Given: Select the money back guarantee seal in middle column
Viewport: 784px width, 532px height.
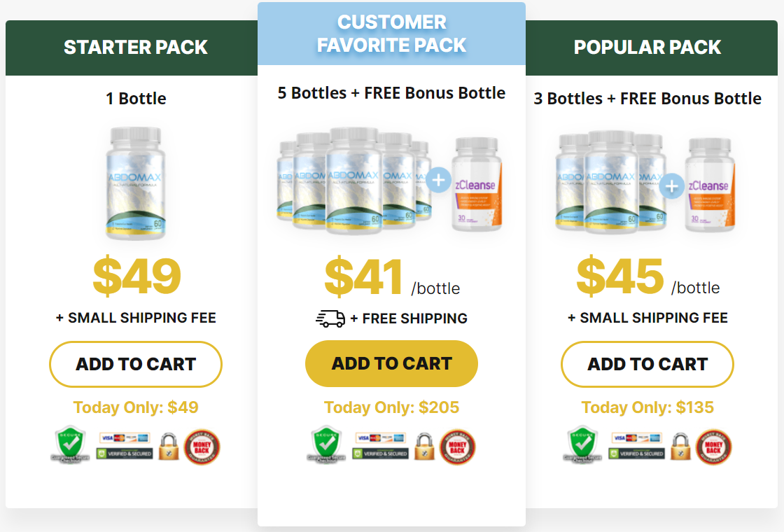Looking at the screenshot, I should [x=458, y=446].
